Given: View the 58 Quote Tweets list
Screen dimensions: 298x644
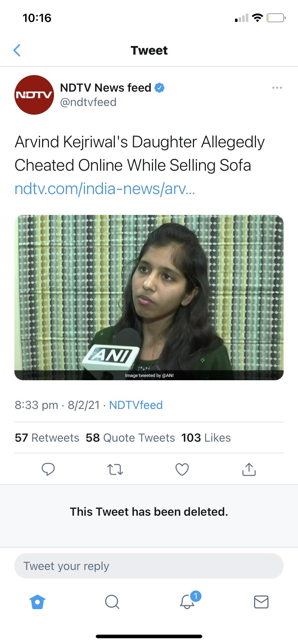Looking at the screenshot, I should 130,438.
